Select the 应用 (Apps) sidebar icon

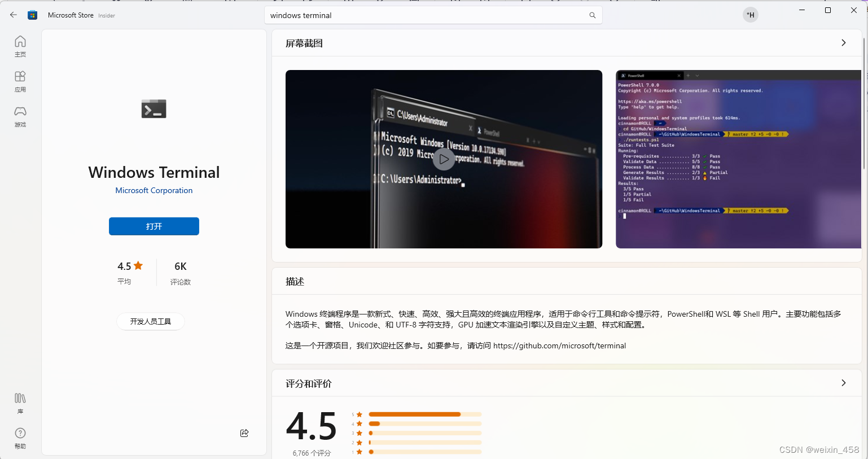[x=20, y=80]
